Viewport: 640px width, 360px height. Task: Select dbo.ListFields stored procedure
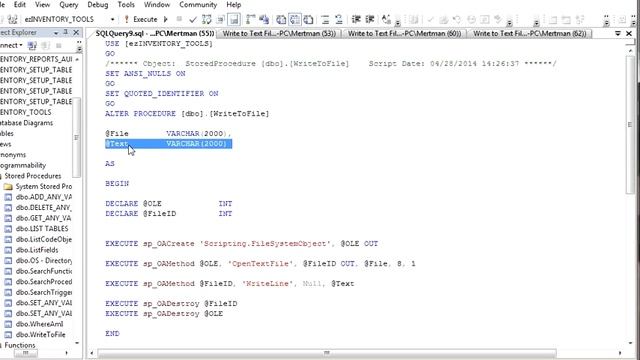37,250
